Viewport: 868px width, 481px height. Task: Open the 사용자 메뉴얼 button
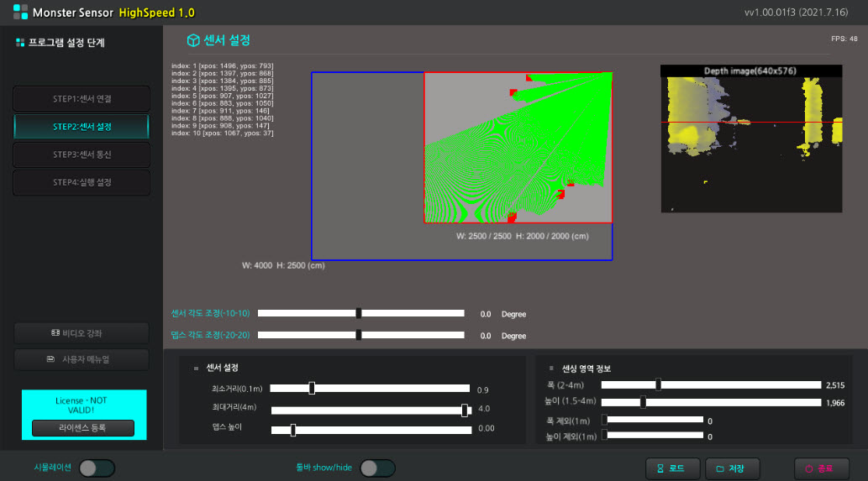pyautogui.click(x=82, y=359)
